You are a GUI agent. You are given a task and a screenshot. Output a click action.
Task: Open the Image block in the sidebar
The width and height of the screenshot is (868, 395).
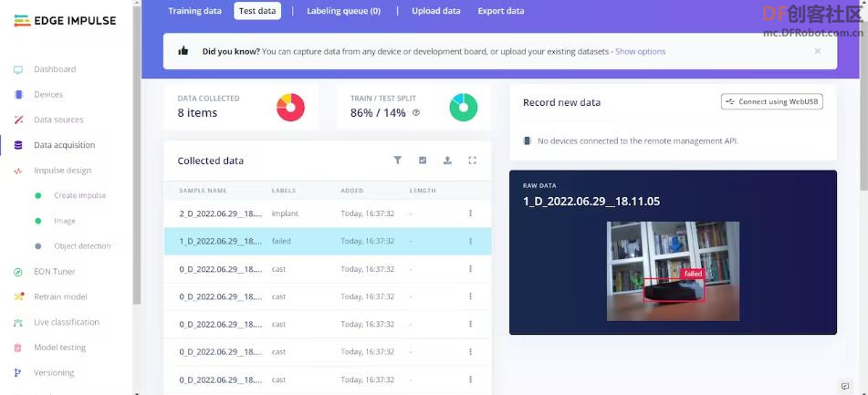tap(65, 222)
